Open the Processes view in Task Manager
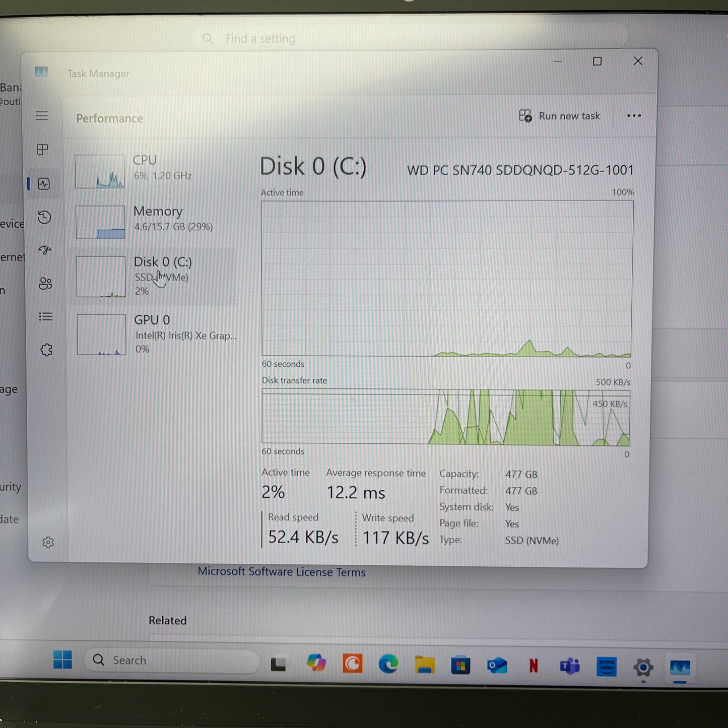Viewport: 728px width, 728px height. (x=42, y=150)
